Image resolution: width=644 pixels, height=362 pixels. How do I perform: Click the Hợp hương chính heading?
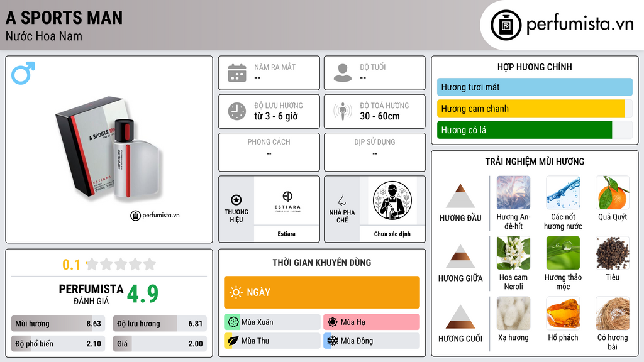(535, 67)
